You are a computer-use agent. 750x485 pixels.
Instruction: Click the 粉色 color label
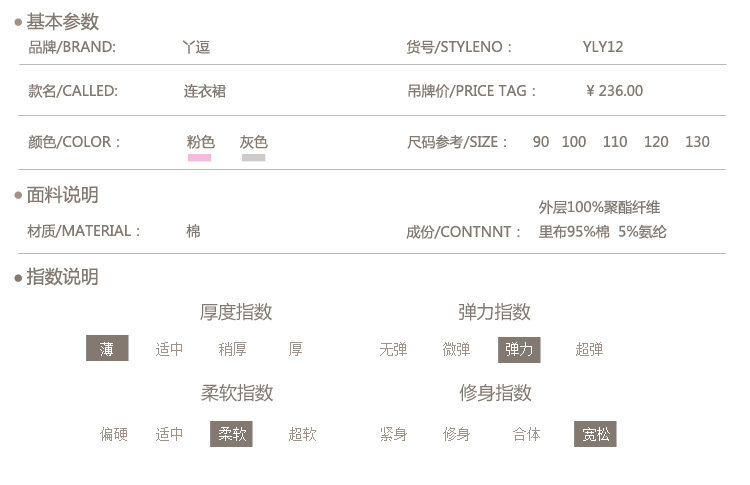pos(200,142)
